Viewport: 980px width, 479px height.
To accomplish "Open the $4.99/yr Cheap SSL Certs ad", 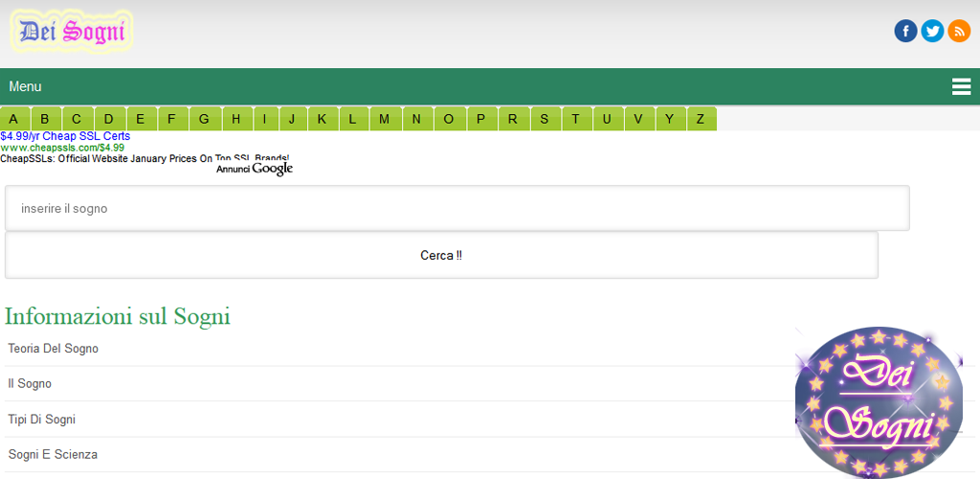I will [x=65, y=136].
